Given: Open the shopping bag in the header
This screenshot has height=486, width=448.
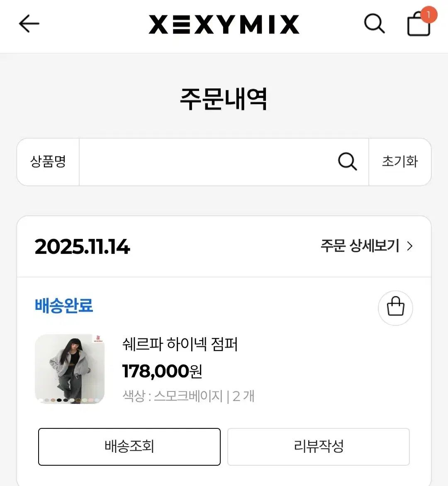Looking at the screenshot, I should point(418,26).
